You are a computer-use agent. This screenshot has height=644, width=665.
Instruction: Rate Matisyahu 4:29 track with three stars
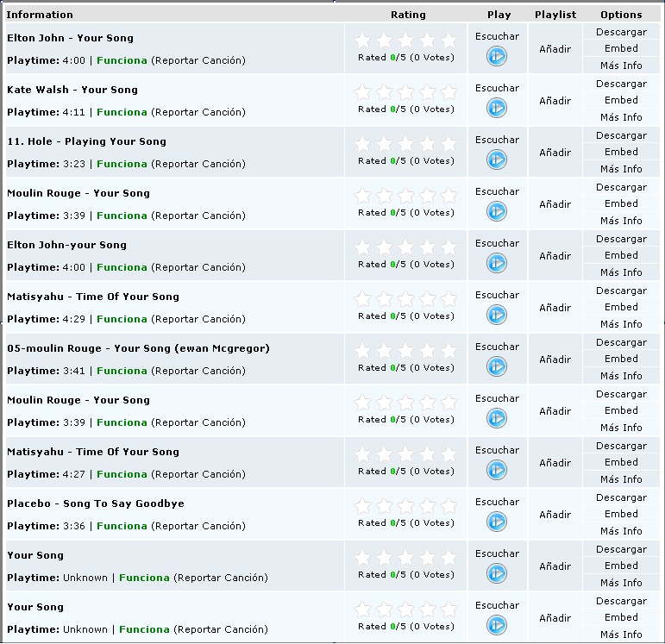tap(406, 299)
